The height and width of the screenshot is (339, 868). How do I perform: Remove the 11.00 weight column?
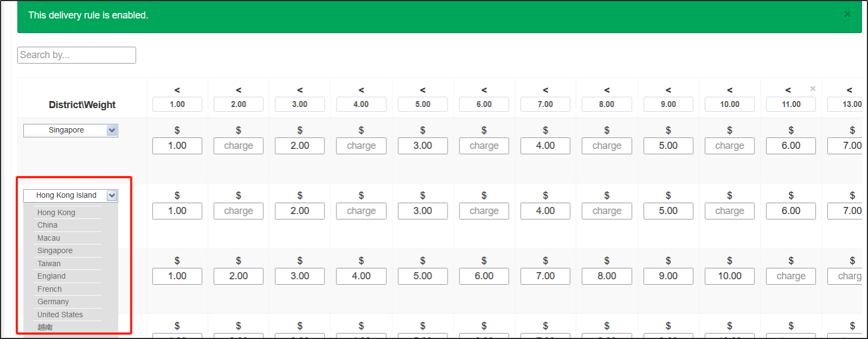pyautogui.click(x=813, y=89)
